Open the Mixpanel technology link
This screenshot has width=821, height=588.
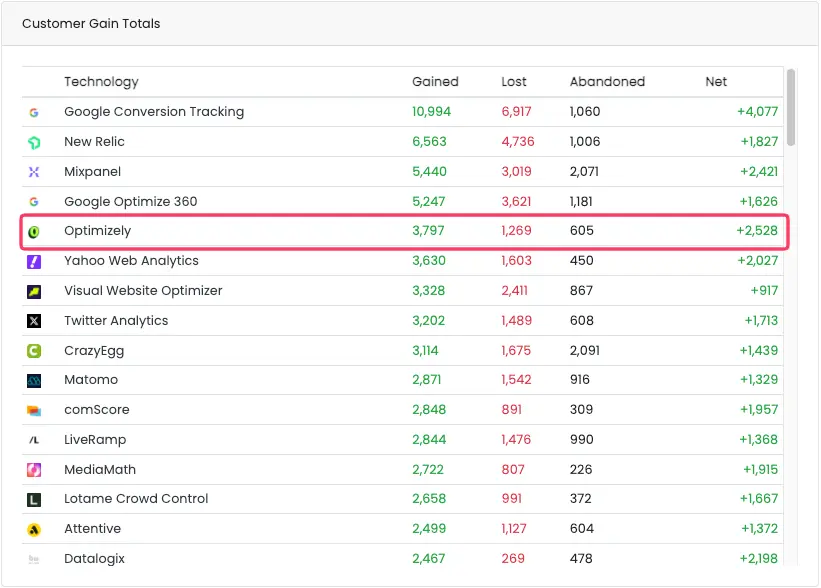93,171
